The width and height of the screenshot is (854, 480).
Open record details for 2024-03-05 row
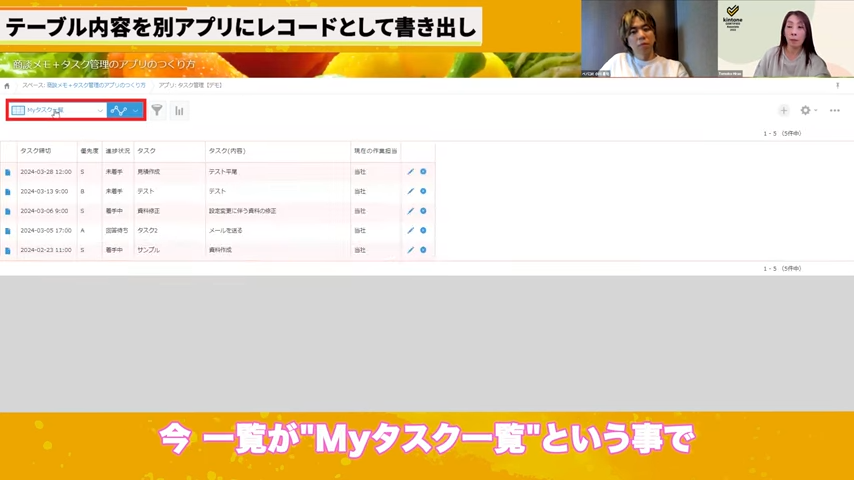pyautogui.click(x=8, y=231)
